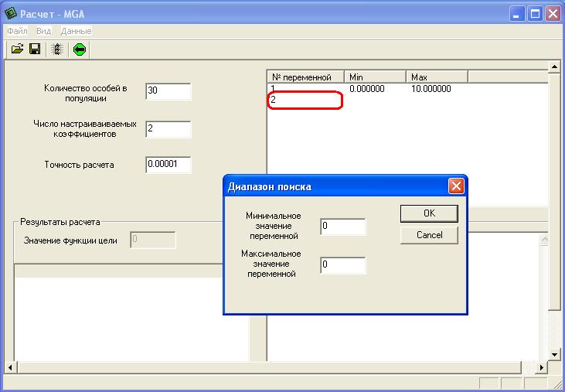Click the Save diskette toolbar icon
The width and height of the screenshot is (565, 392).
[35, 49]
